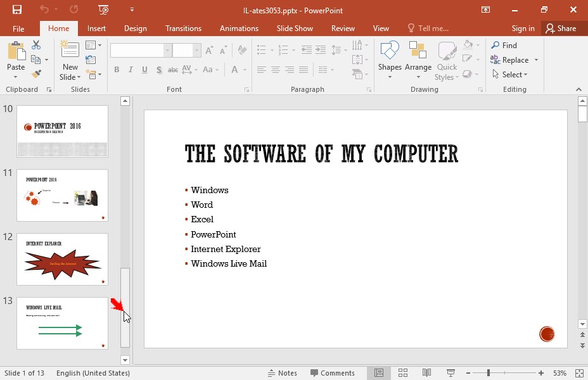This screenshot has height=380, width=588.
Task: Click Convert to SmartArt icon
Action: [x=357, y=74]
